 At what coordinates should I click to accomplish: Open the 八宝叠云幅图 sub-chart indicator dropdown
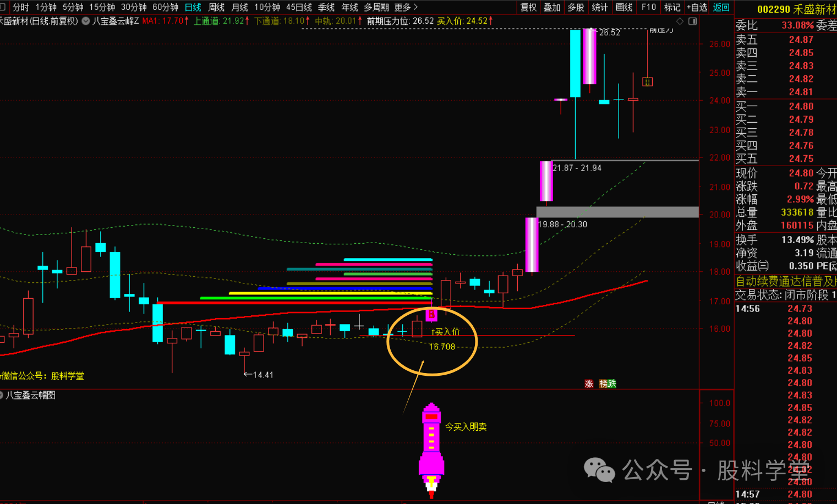point(2,395)
